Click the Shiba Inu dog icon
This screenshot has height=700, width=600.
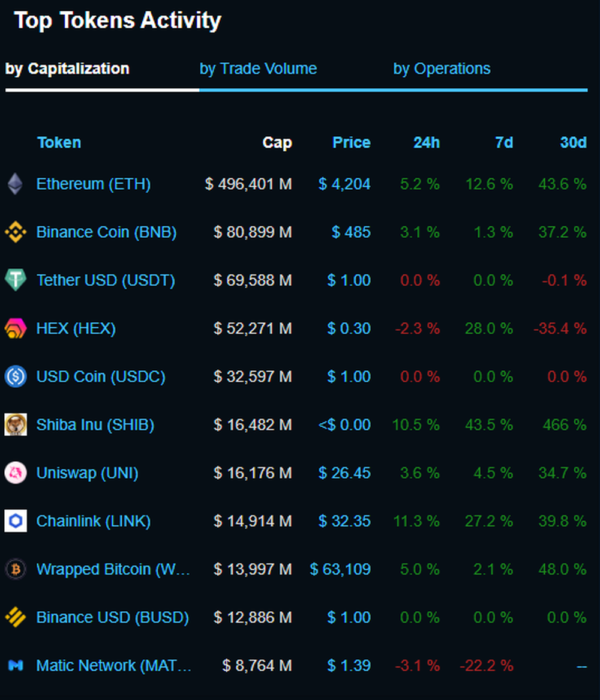pyautogui.click(x=16, y=424)
